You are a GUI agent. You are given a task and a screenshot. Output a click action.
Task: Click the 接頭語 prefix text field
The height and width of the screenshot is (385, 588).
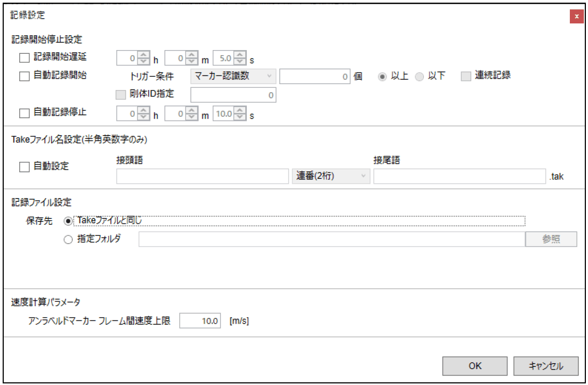(203, 176)
